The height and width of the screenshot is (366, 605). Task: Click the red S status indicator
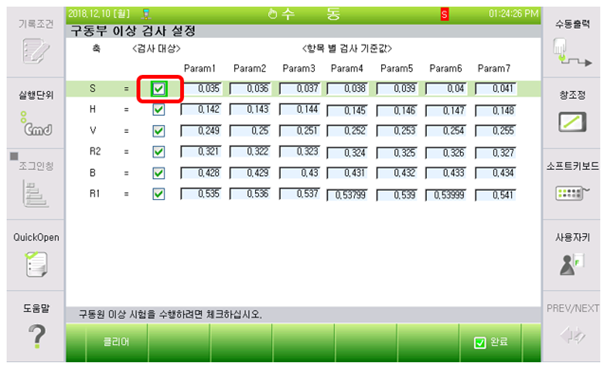tap(444, 15)
